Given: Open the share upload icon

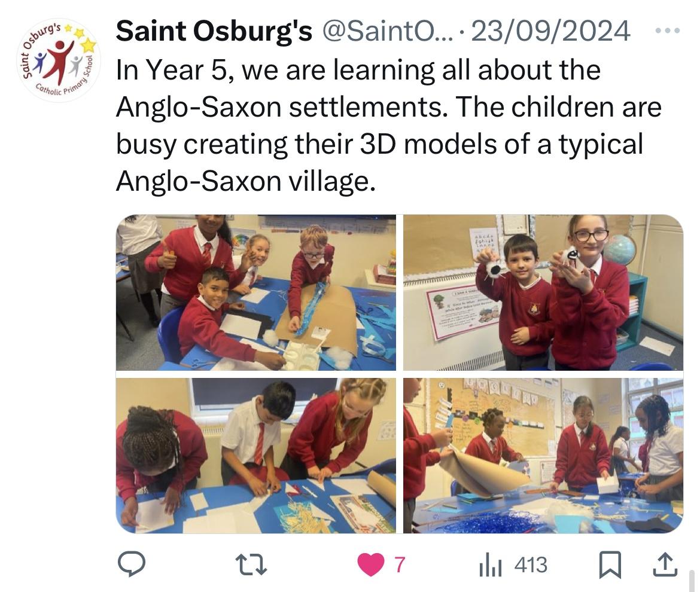Looking at the screenshot, I should click(665, 564).
